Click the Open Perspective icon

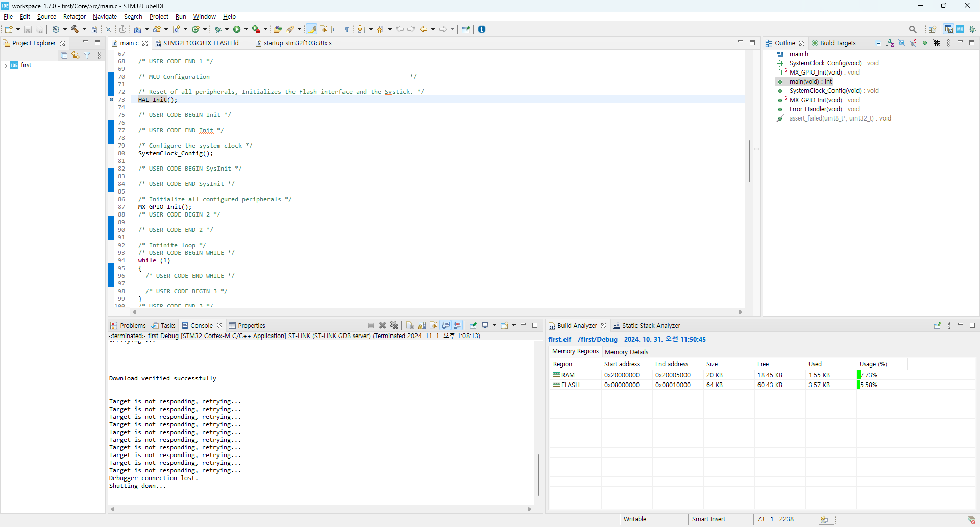932,29
